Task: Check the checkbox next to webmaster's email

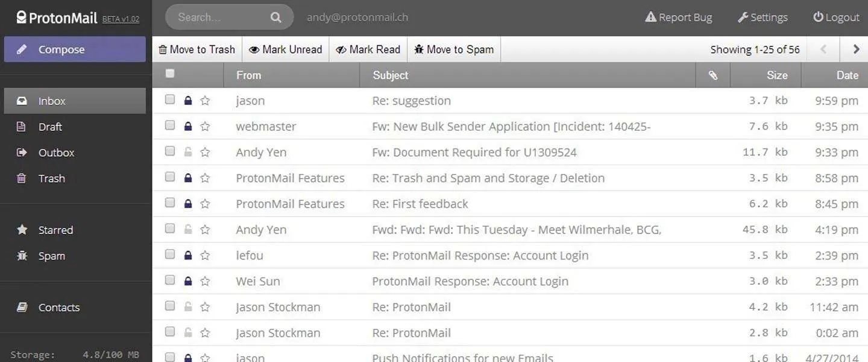Action: point(169,125)
